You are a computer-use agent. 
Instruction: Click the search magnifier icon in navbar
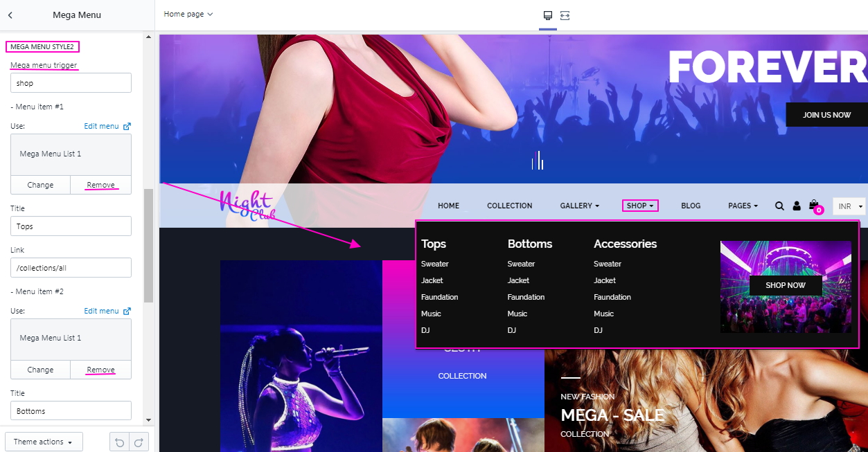(x=779, y=206)
